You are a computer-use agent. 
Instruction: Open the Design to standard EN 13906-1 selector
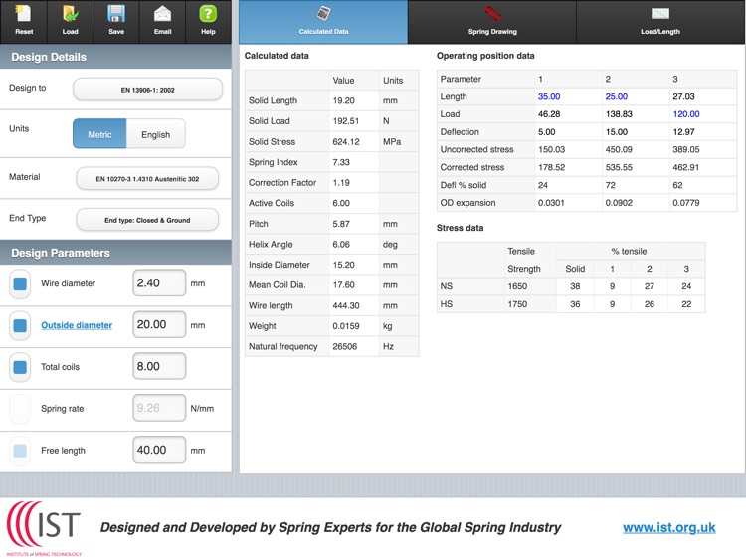click(x=147, y=90)
